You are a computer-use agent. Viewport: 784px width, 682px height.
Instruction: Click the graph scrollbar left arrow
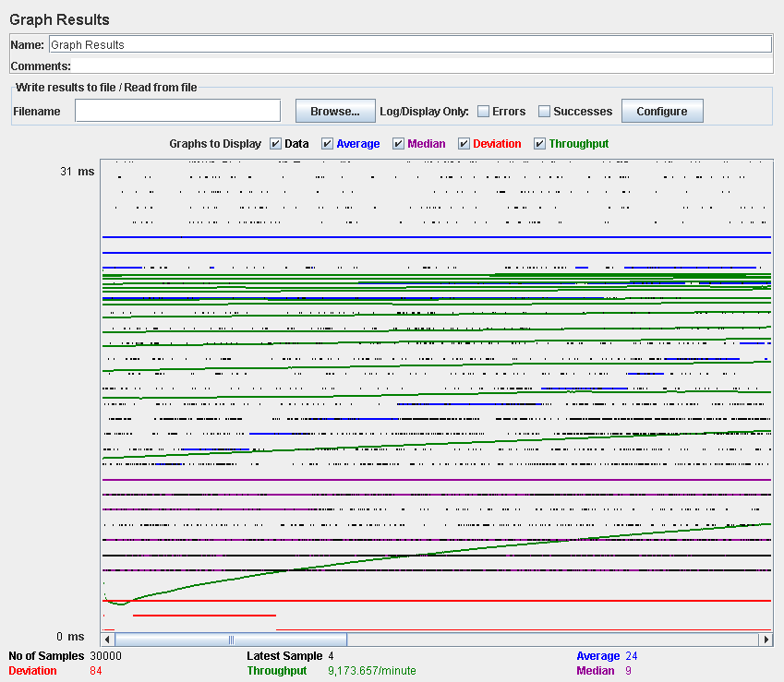(x=107, y=639)
